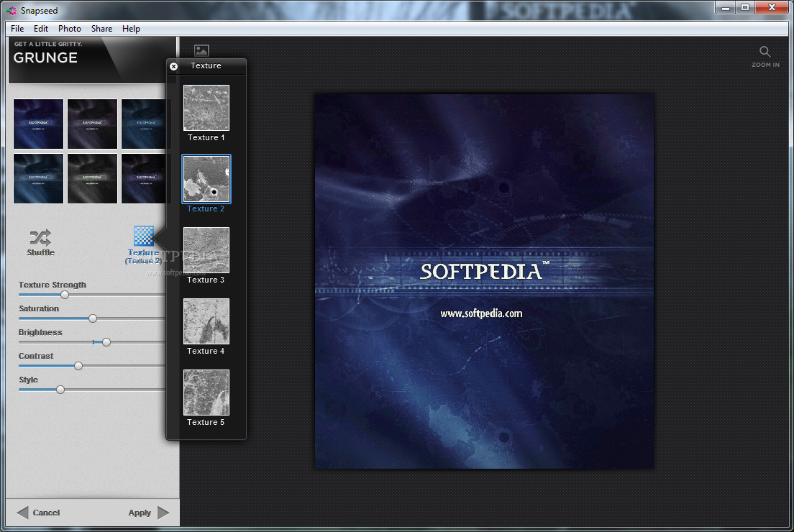Open the Share menu
Screen dimensions: 794x532
point(102,29)
